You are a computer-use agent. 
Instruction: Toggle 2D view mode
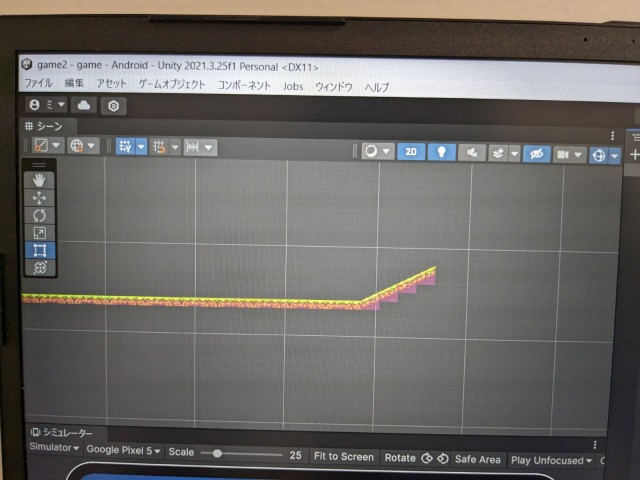click(411, 152)
